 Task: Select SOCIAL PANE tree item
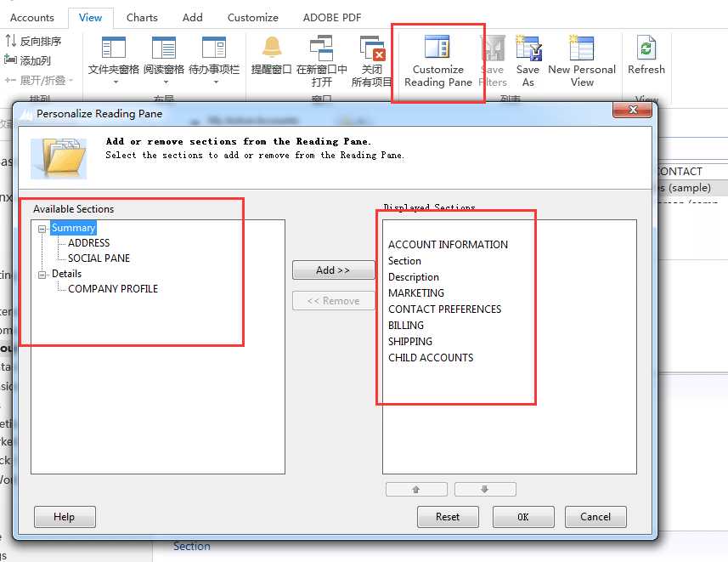point(99,258)
